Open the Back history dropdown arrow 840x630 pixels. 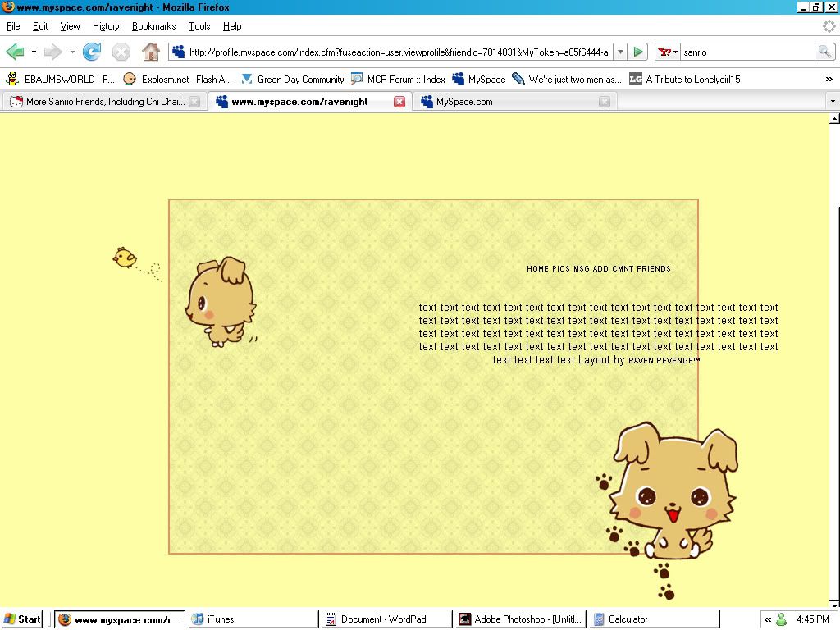pos(34,52)
